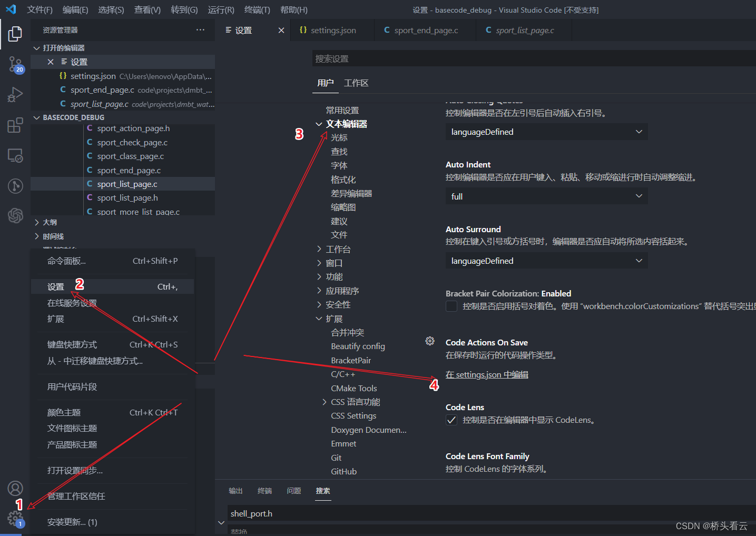756x536 pixels.
Task: Open 帮助(H) menu
Action: 294,9
